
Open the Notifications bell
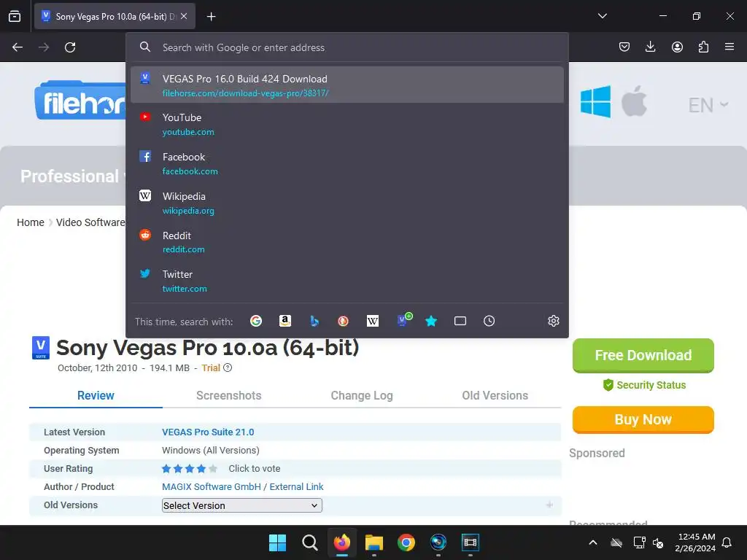[727, 542]
